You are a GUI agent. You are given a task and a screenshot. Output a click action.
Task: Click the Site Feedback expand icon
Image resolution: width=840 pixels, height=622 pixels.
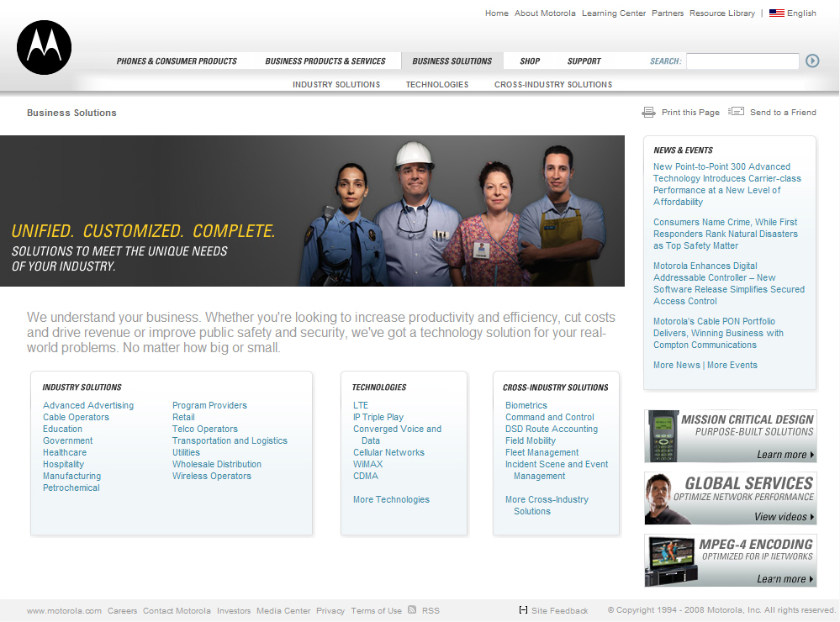[x=523, y=610]
